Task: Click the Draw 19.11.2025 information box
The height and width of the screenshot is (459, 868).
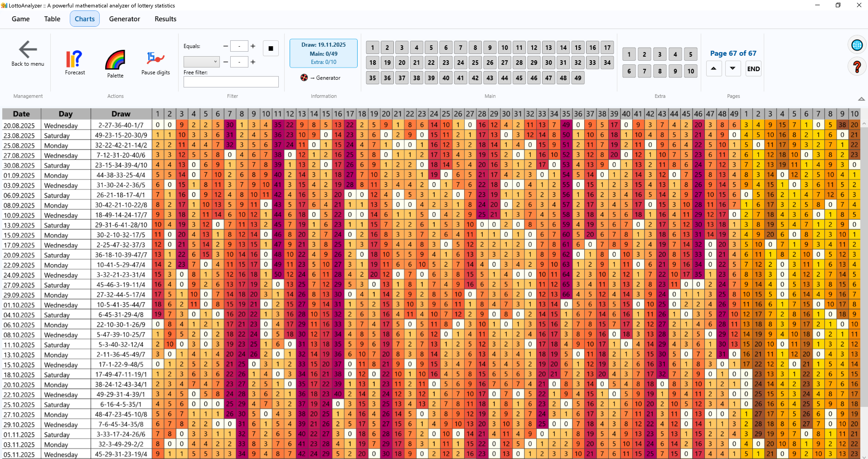Action: [x=323, y=53]
